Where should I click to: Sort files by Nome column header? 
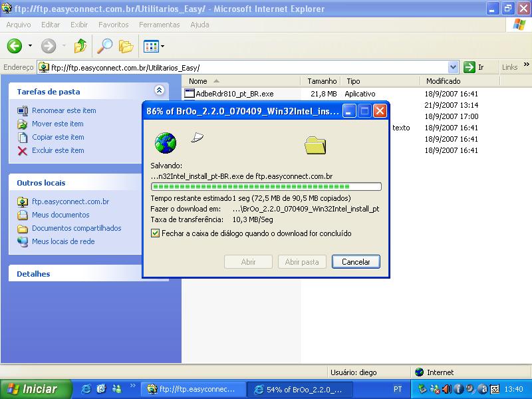point(241,81)
